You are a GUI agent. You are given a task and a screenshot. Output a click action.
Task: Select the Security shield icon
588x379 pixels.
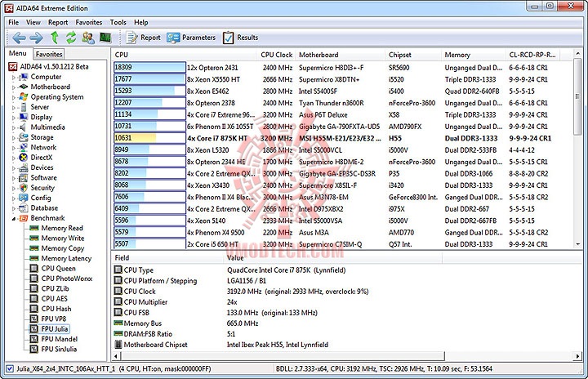point(24,188)
